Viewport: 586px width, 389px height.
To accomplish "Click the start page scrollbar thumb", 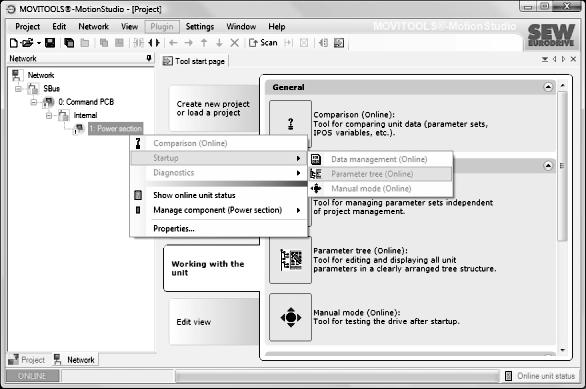I will tap(562, 166).
